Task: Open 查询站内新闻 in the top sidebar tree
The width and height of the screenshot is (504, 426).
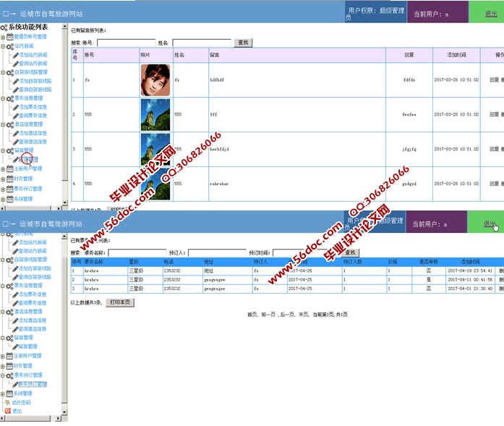Action: pos(33,64)
